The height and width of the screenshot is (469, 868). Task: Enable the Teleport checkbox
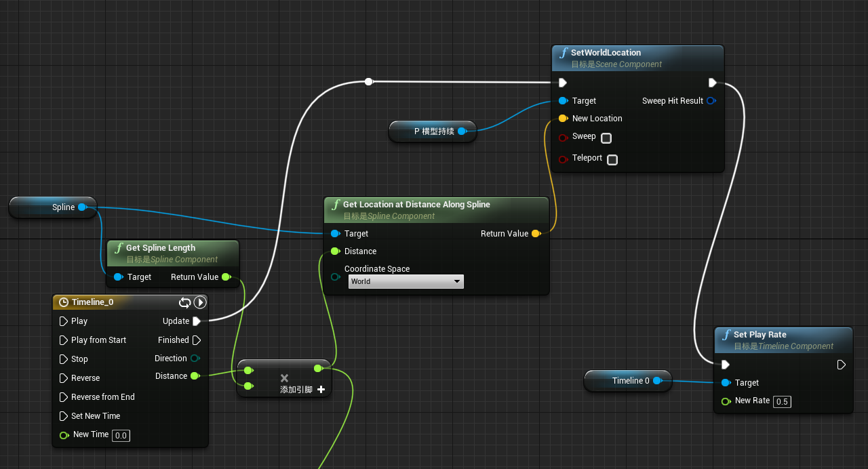[612, 160]
